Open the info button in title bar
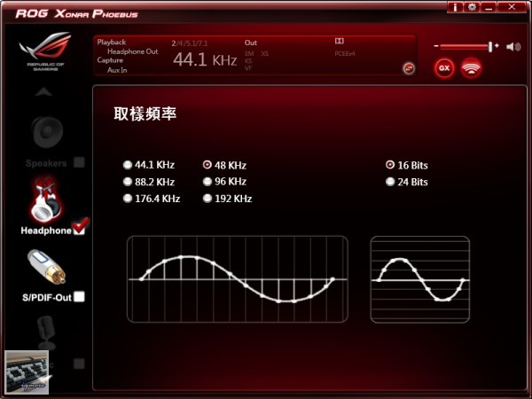Image resolution: width=532 pixels, height=399 pixels. tap(455, 7)
